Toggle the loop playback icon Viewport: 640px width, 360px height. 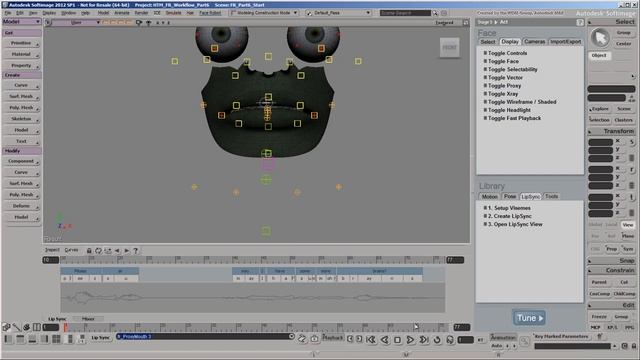coord(437,339)
